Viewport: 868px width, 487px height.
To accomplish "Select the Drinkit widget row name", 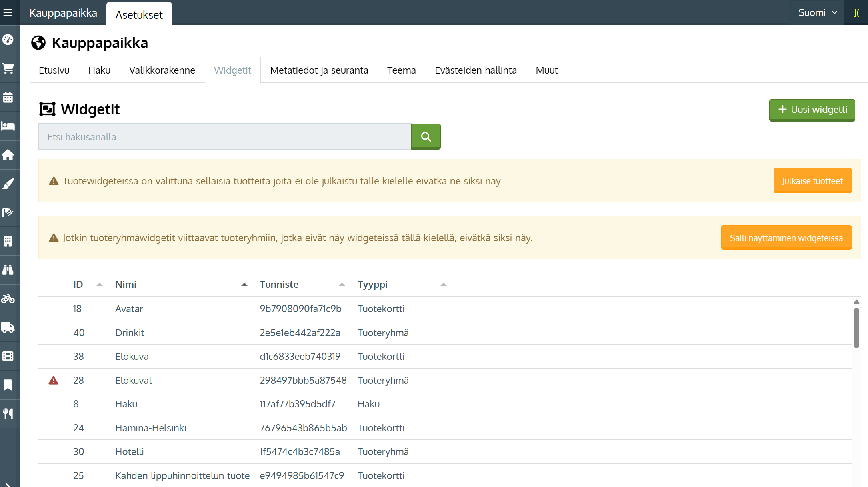I will tap(130, 333).
